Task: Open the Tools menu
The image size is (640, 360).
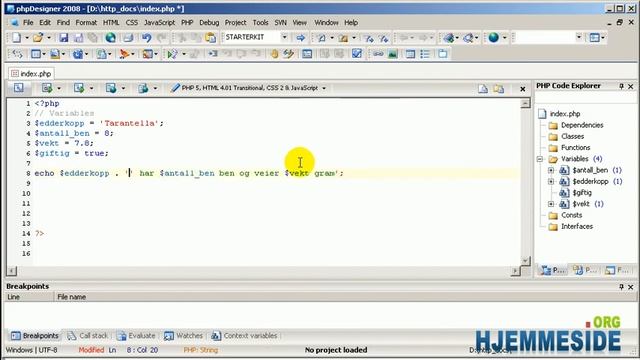Action: (260, 22)
